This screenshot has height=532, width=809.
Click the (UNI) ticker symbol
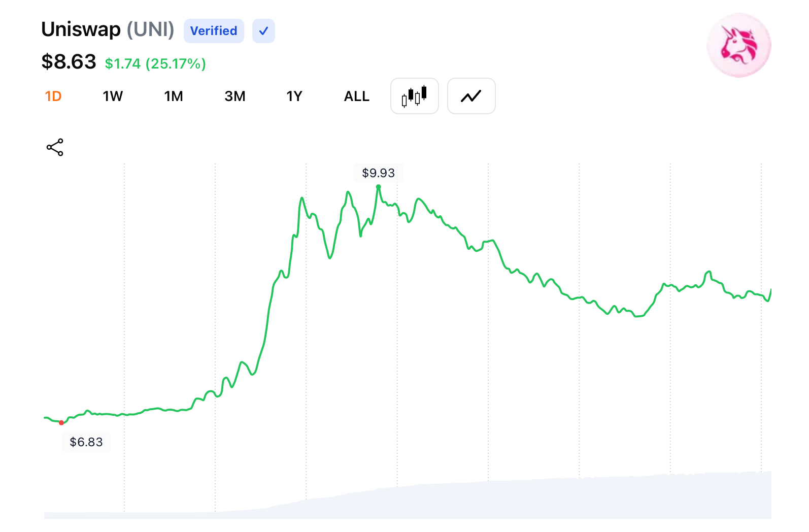150,30
